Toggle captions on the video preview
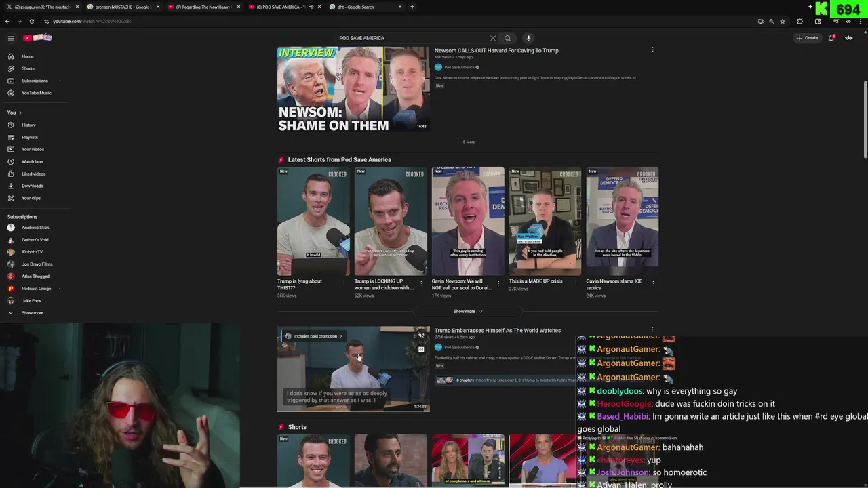The width and height of the screenshot is (868, 488). (421, 350)
